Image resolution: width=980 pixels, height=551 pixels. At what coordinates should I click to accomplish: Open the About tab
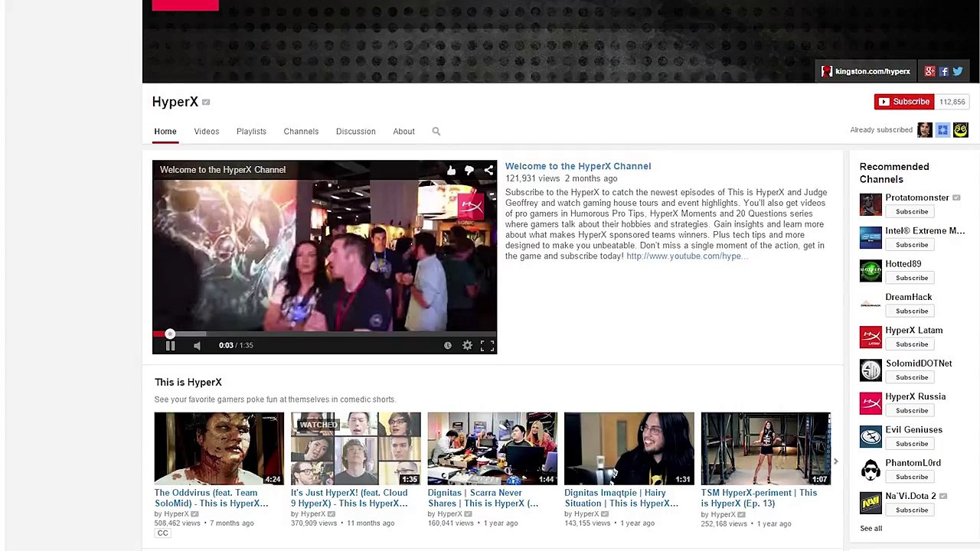pos(404,132)
